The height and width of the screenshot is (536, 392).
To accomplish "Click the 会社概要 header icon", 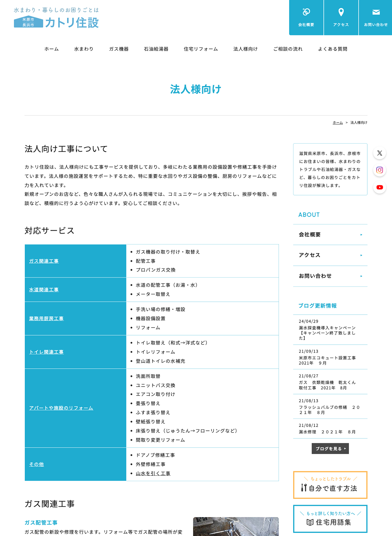I will 306,13.
